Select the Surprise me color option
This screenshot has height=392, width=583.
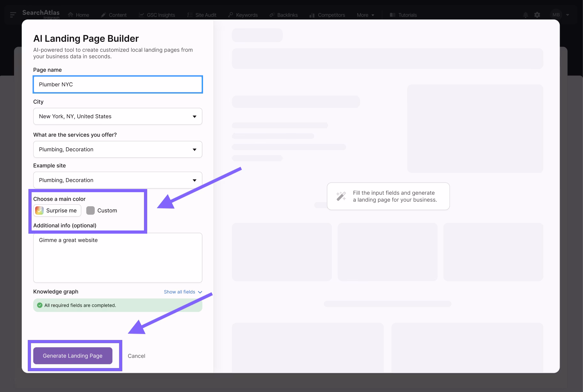point(57,210)
